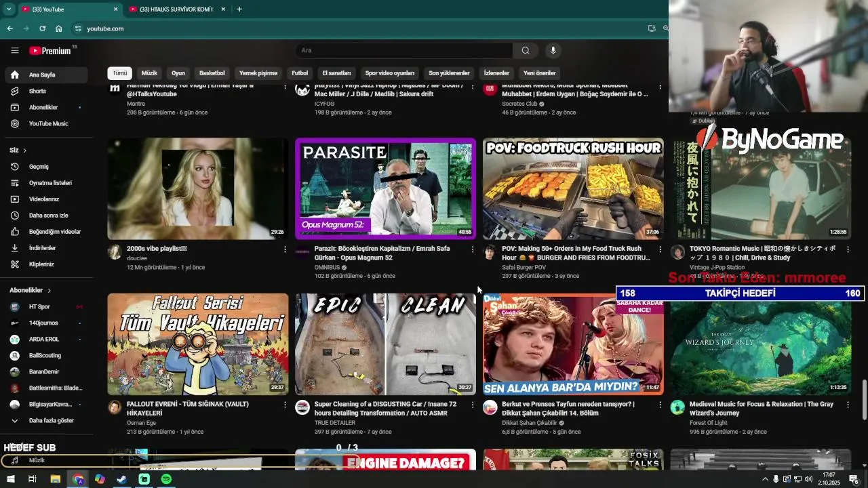Select the Tümü filter chip
The height and width of the screenshot is (488, 868).
click(120, 73)
